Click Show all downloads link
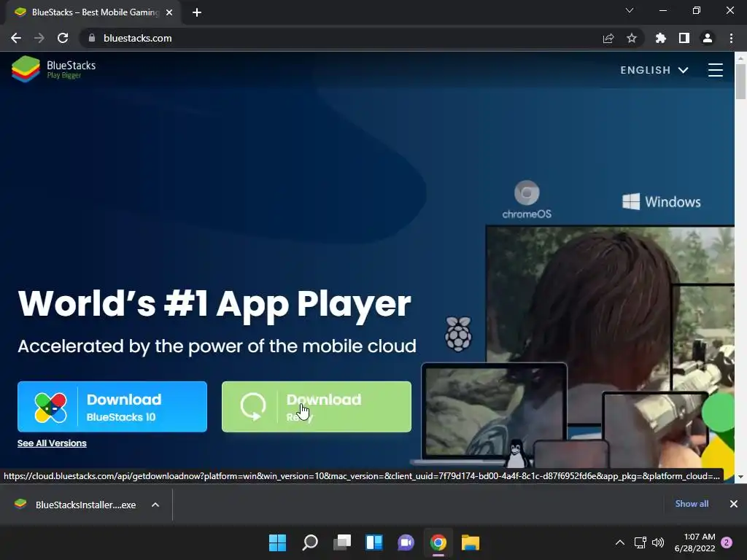747x560 pixels. (x=692, y=504)
